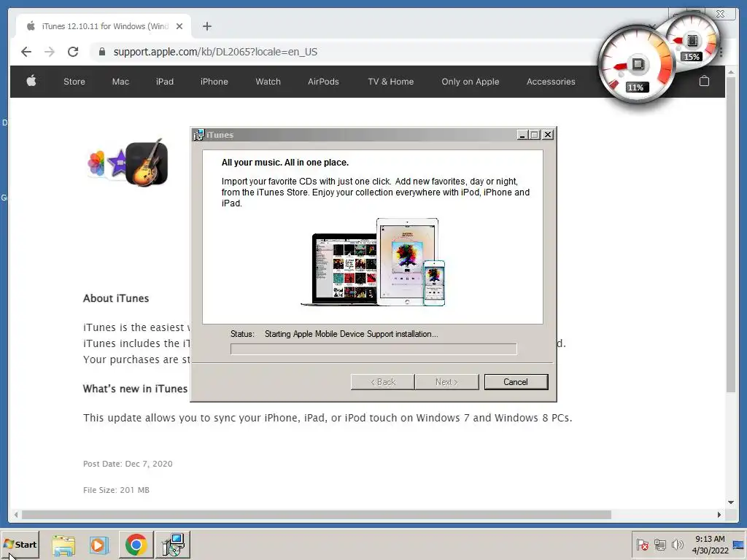Click the devices illustration in the installer
Viewport: 747px width, 560px height.
point(373,262)
